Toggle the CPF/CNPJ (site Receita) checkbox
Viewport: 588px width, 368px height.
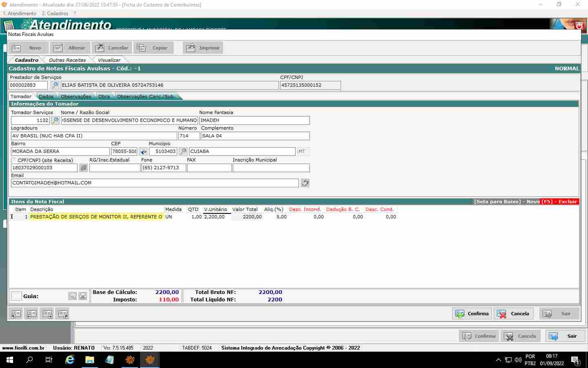(14, 160)
